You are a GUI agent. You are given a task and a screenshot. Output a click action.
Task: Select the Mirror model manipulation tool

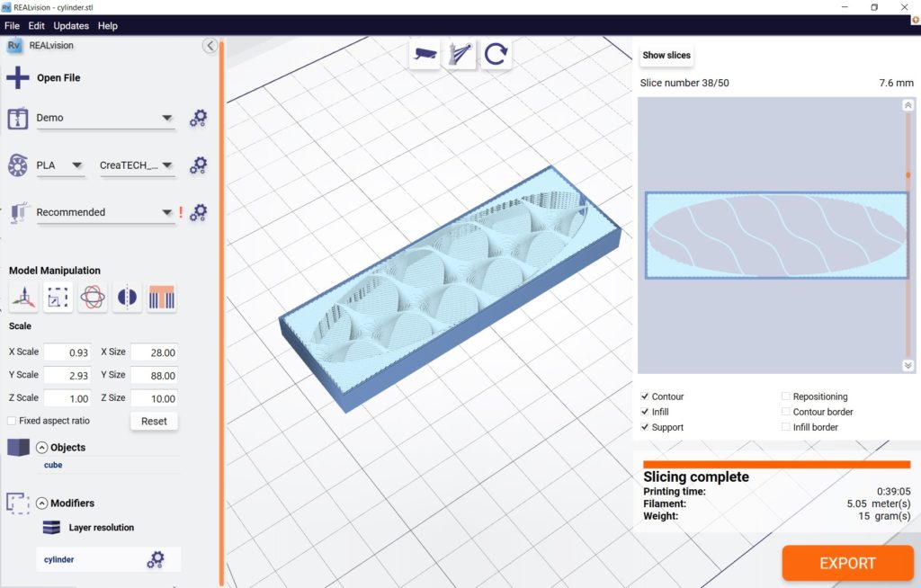127,298
